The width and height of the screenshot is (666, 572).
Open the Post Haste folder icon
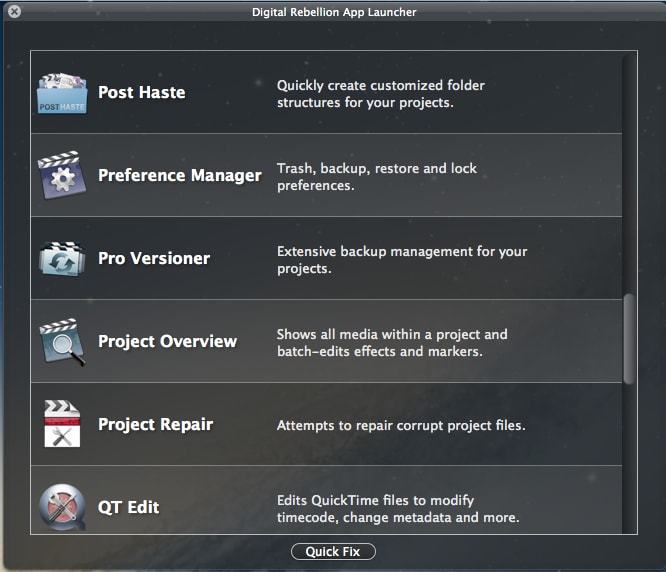[x=62, y=93]
